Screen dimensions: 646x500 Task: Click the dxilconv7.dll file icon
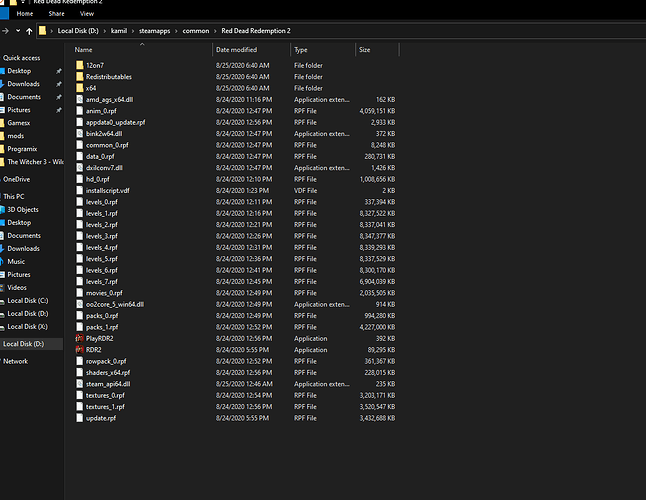point(80,168)
